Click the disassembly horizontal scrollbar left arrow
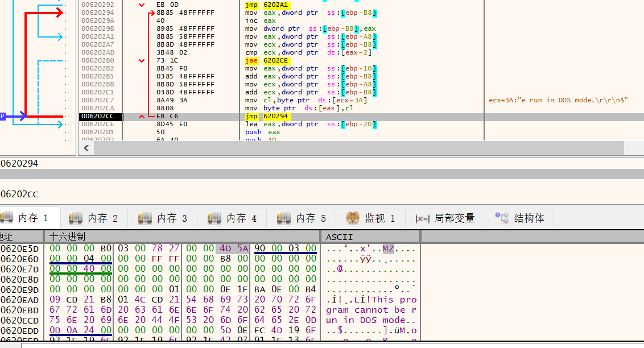 click(86, 148)
